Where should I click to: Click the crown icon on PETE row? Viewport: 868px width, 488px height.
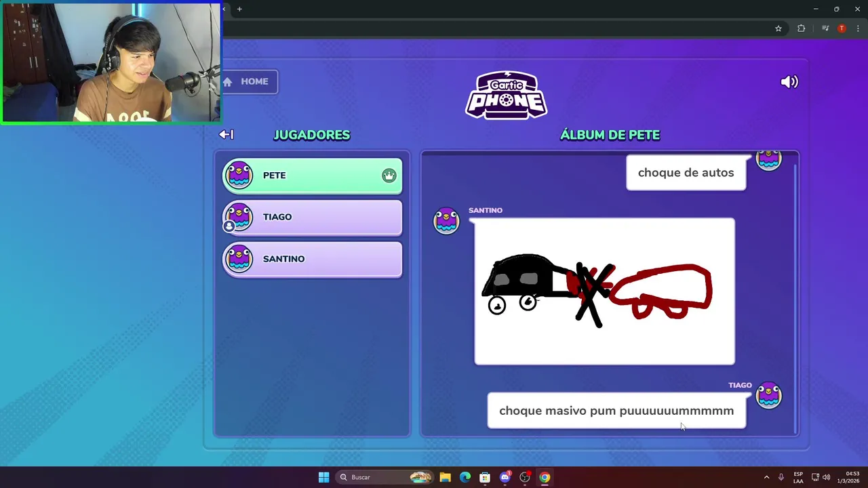[389, 176]
